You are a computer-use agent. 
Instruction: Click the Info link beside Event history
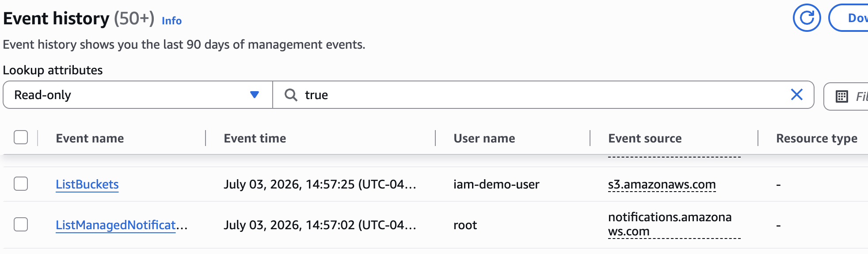point(171,21)
